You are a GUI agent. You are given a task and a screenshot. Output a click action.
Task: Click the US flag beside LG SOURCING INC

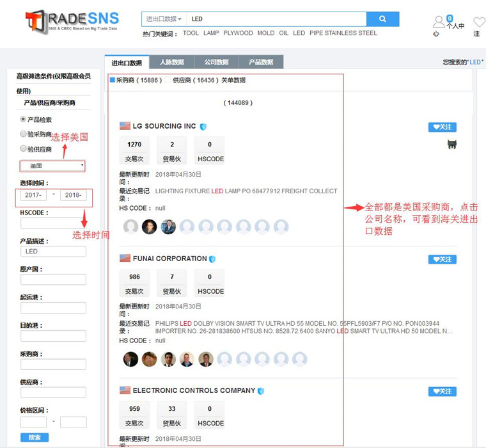125,125
